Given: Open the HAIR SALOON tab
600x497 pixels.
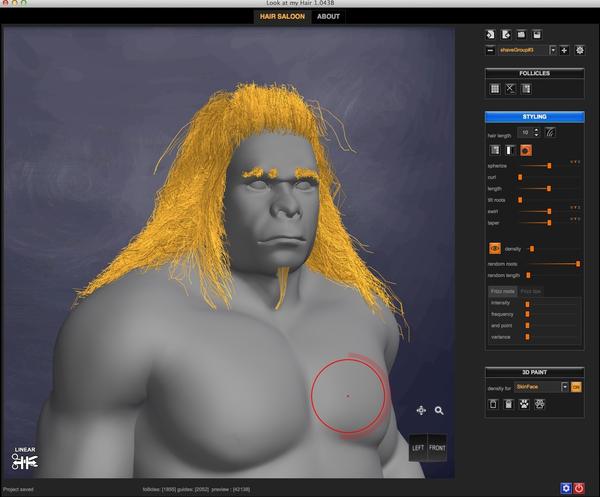Looking at the screenshot, I should pos(282,16).
